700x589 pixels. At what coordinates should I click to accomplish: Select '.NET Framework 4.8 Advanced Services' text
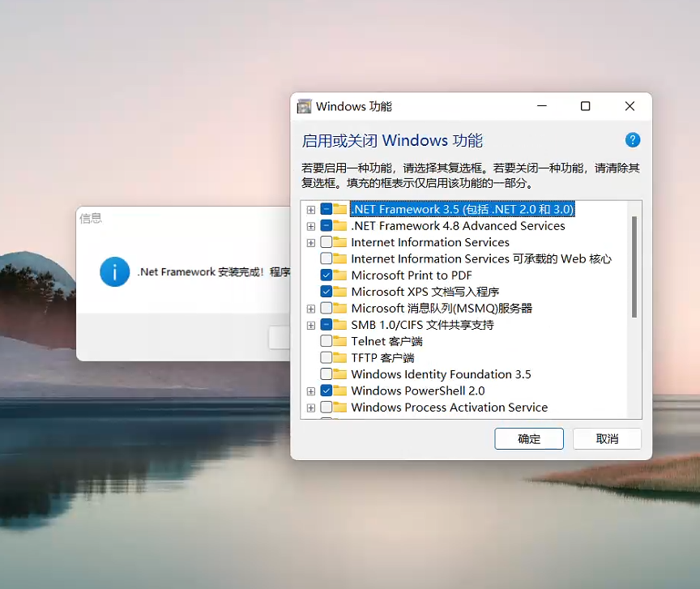point(458,225)
